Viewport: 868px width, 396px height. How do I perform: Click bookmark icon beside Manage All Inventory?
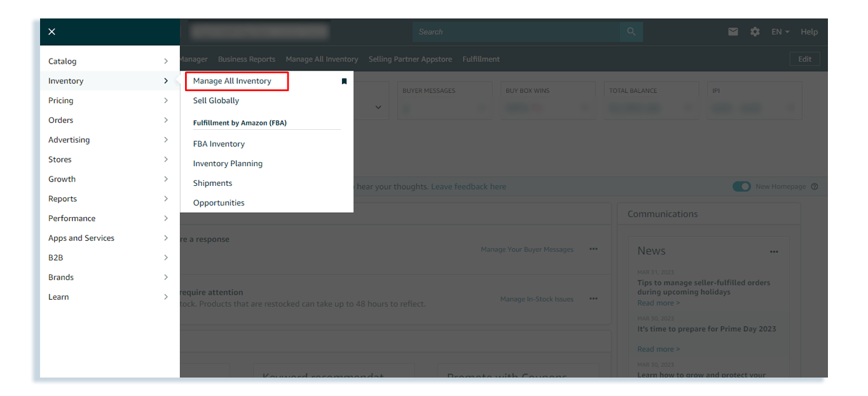344,81
